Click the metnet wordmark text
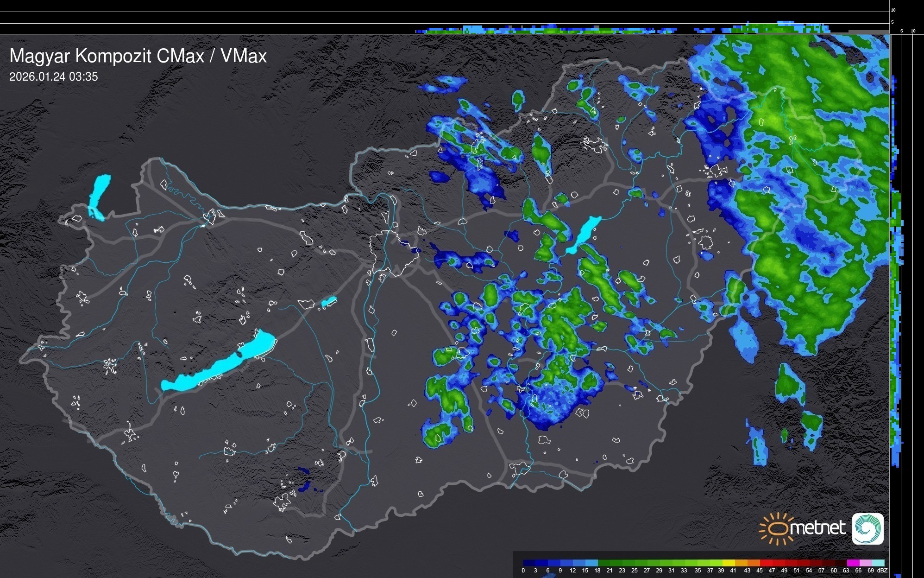 point(817,528)
